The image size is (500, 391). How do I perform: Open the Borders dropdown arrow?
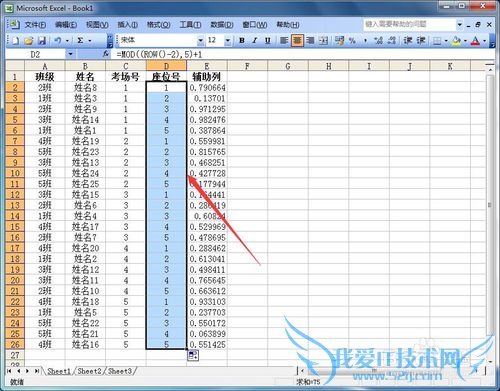pos(446,41)
